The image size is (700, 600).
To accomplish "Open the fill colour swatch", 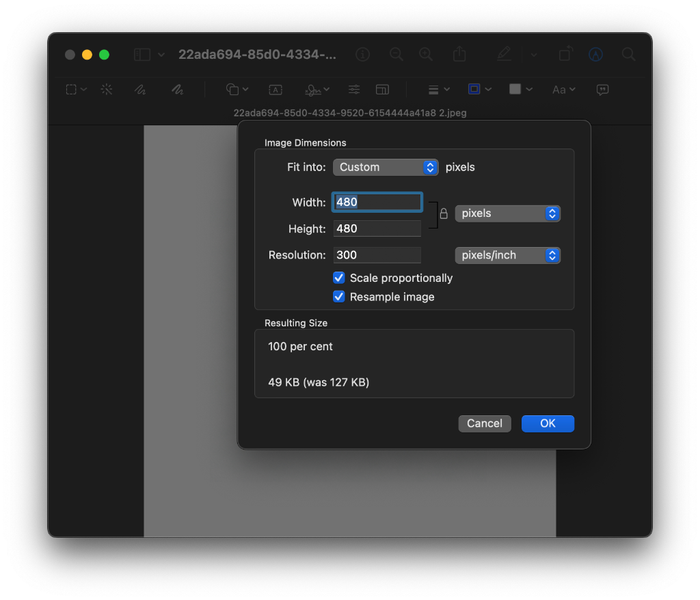I will tap(520, 90).
